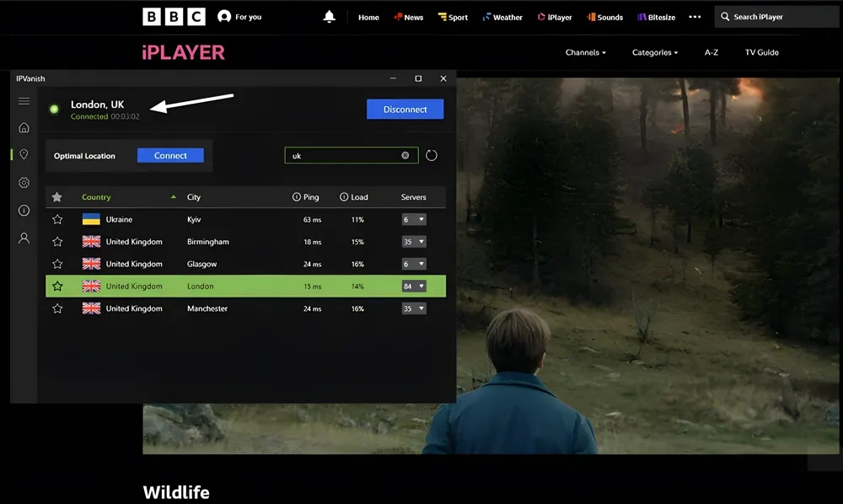843x504 pixels.
Task: Select United Kingdom Glasgow row
Action: click(245, 264)
